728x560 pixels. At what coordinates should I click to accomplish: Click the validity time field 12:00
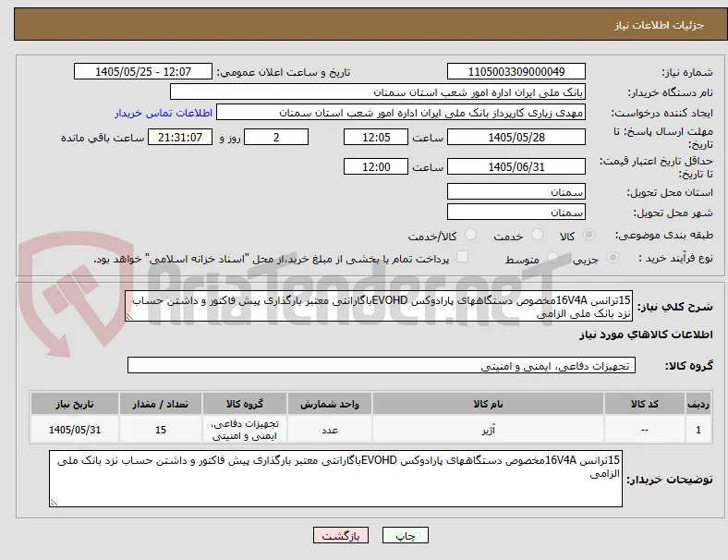point(376,166)
